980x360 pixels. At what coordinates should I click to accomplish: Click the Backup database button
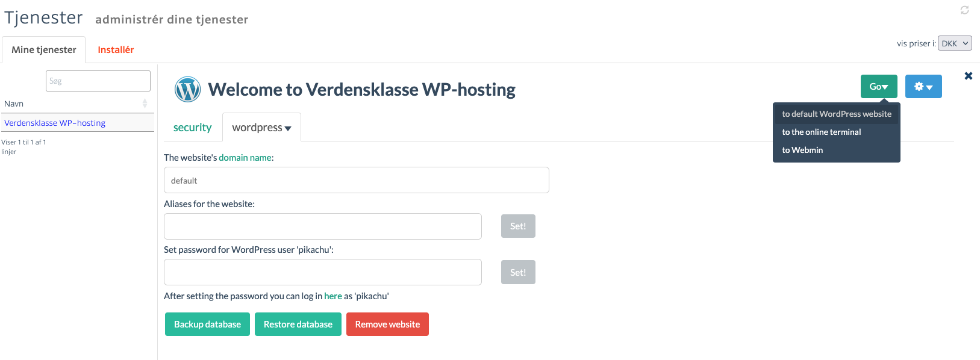[207, 324]
